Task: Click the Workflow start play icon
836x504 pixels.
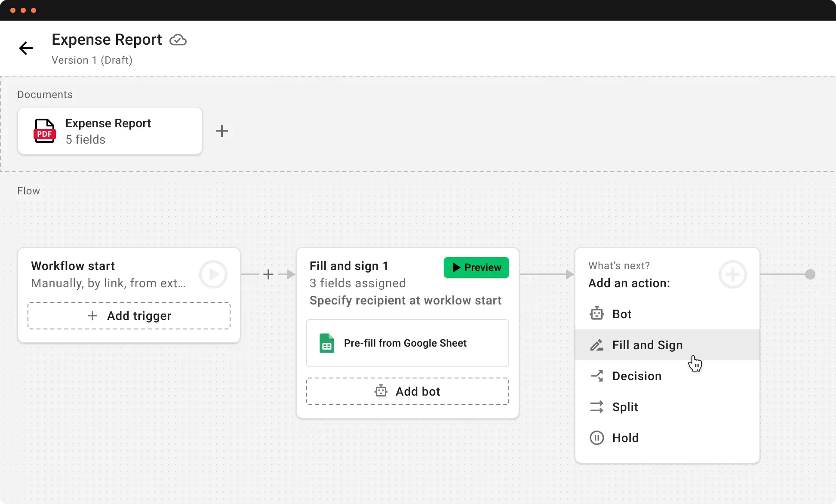Action: click(213, 274)
